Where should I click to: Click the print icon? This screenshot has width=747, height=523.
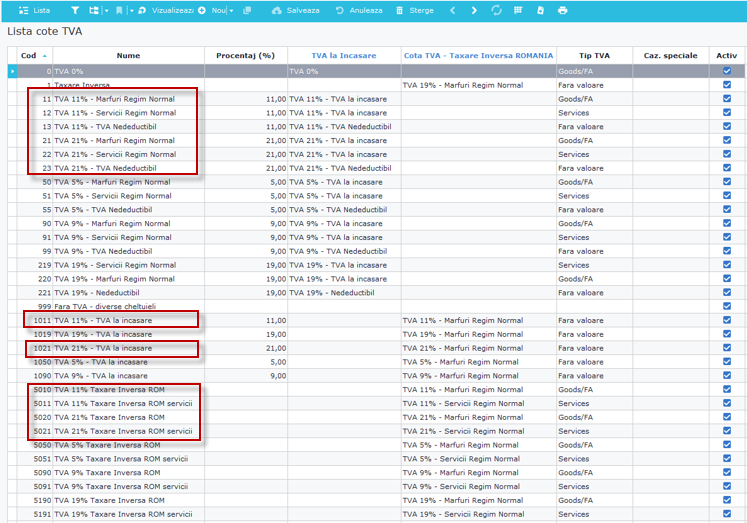(x=563, y=10)
